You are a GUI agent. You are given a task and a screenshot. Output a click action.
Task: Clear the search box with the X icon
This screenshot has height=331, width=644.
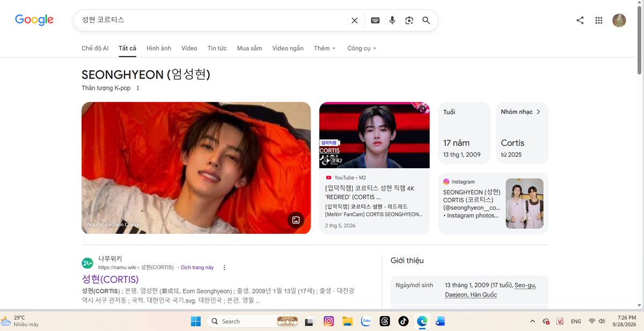pyautogui.click(x=354, y=20)
